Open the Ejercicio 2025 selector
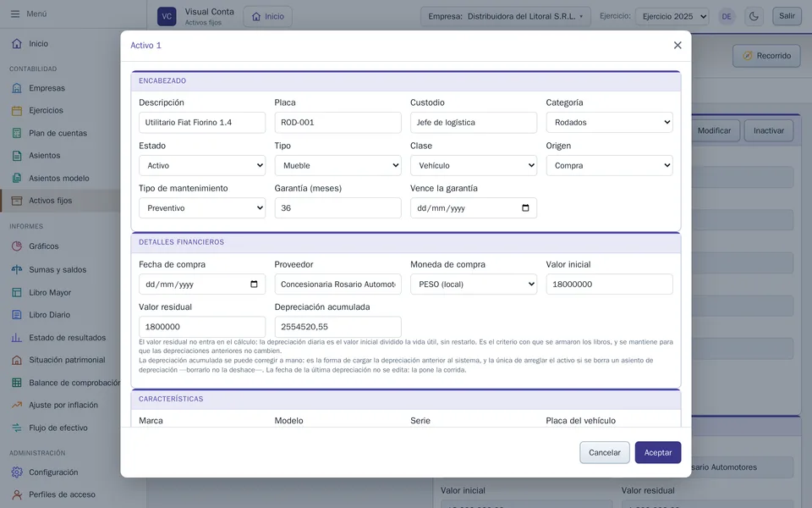The image size is (812, 508). pos(672,17)
